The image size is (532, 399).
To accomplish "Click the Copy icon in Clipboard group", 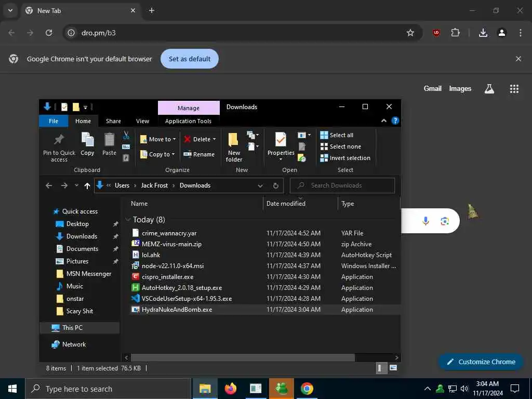I will 87,139.
